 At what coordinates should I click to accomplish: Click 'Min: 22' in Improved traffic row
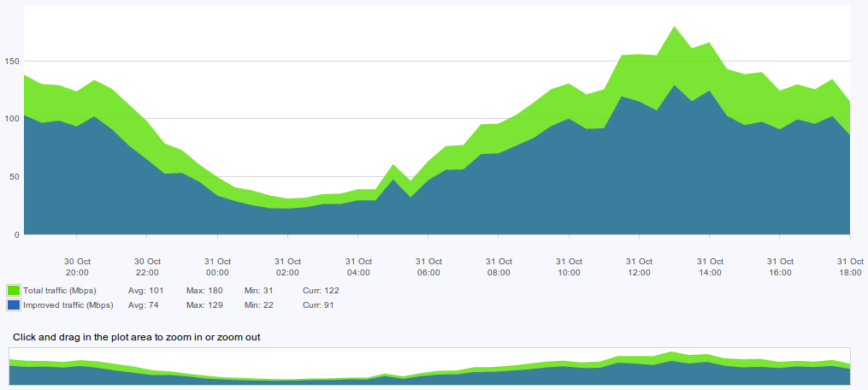click(x=258, y=305)
